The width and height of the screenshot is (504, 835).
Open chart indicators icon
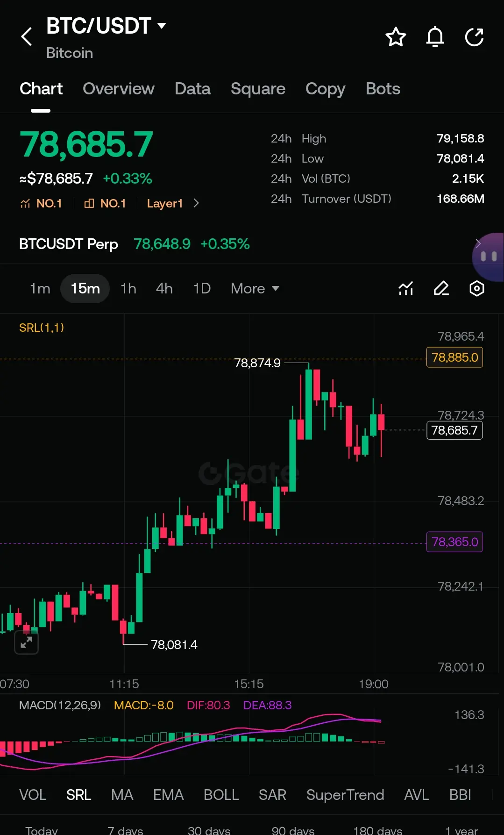(406, 288)
